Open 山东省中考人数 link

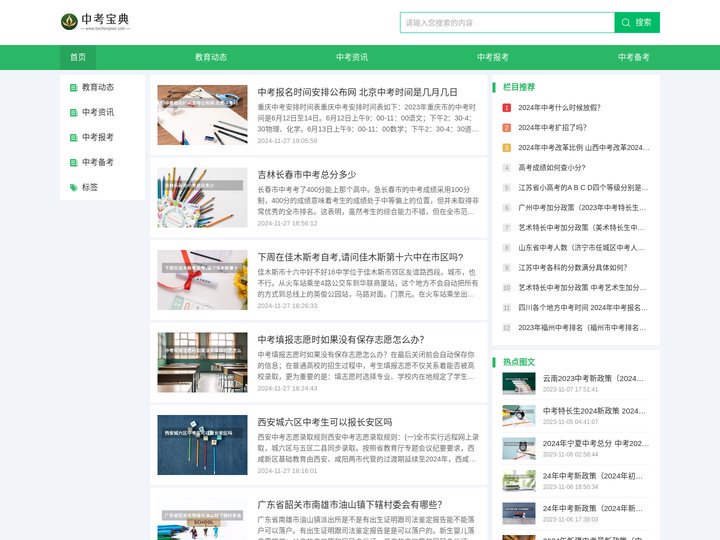pos(581,248)
